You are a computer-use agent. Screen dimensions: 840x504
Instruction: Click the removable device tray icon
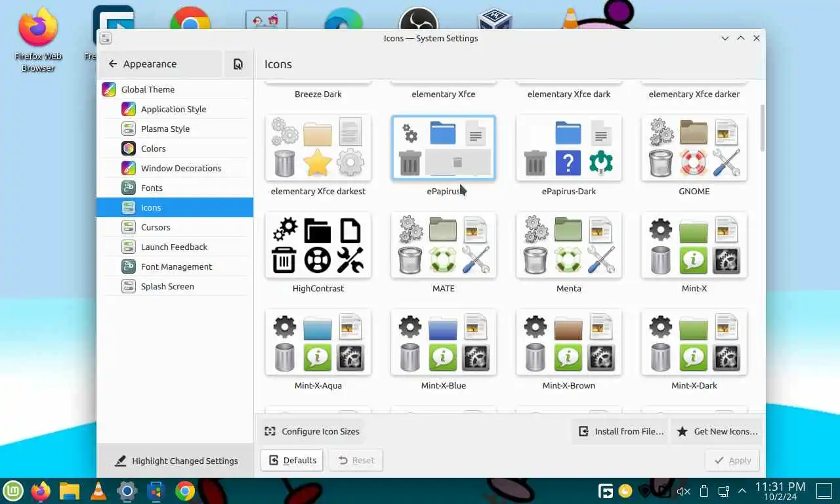(x=704, y=491)
